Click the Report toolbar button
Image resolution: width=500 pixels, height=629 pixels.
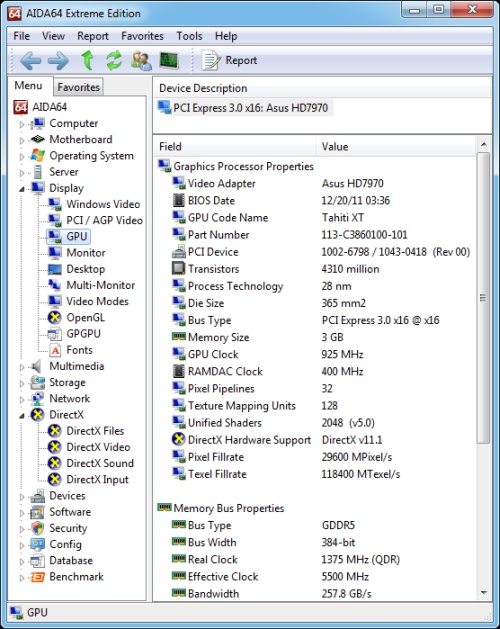pos(229,61)
